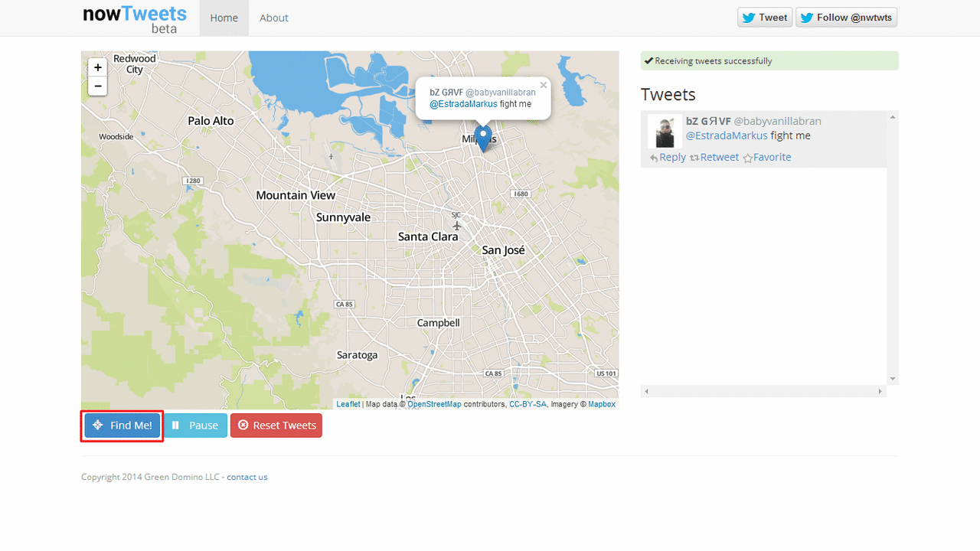Click the tweets horizontal scroll right arrow
Screen dimensions: 980x551
pos(880,391)
